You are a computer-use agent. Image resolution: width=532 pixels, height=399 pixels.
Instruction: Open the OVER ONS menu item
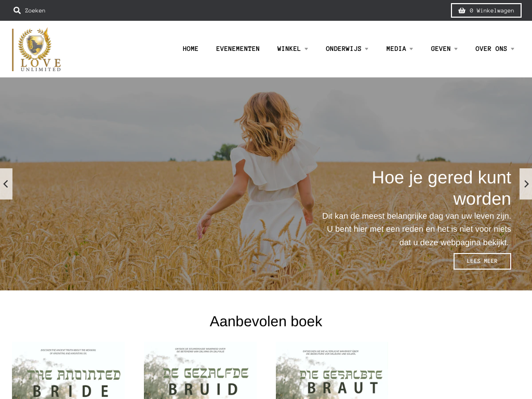point(491,49)
